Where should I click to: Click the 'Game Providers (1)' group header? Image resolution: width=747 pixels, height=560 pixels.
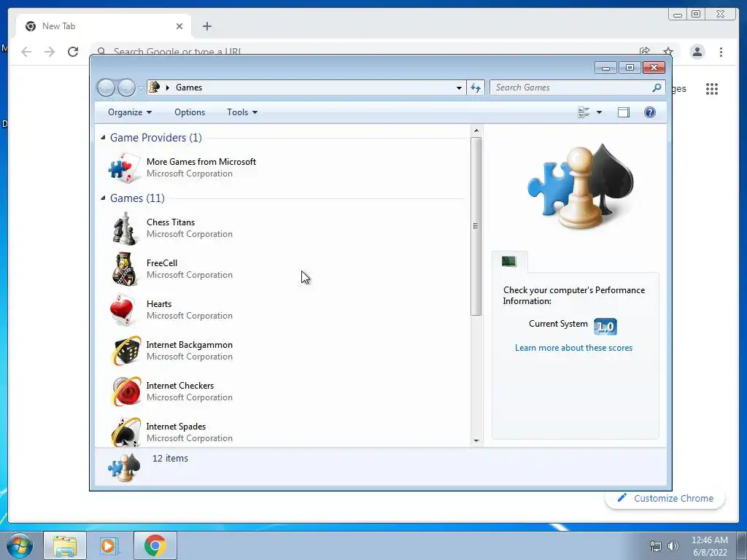pyautogui.click(x=156, y=138)
